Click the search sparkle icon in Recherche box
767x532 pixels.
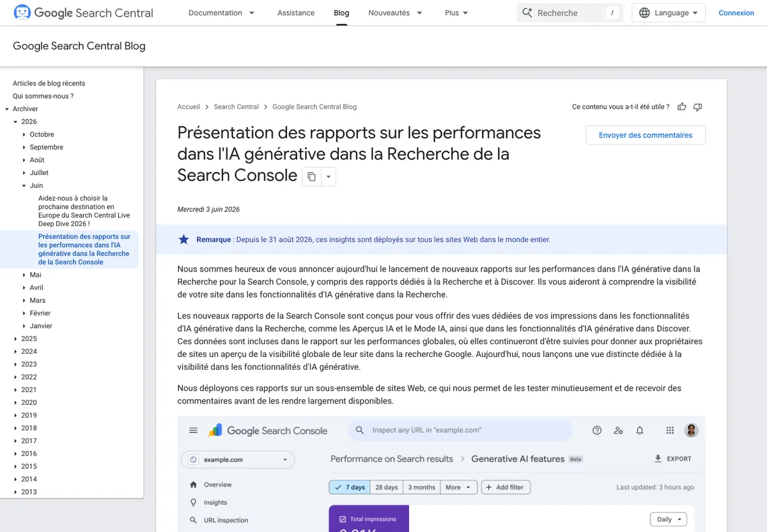click(527, 13)
